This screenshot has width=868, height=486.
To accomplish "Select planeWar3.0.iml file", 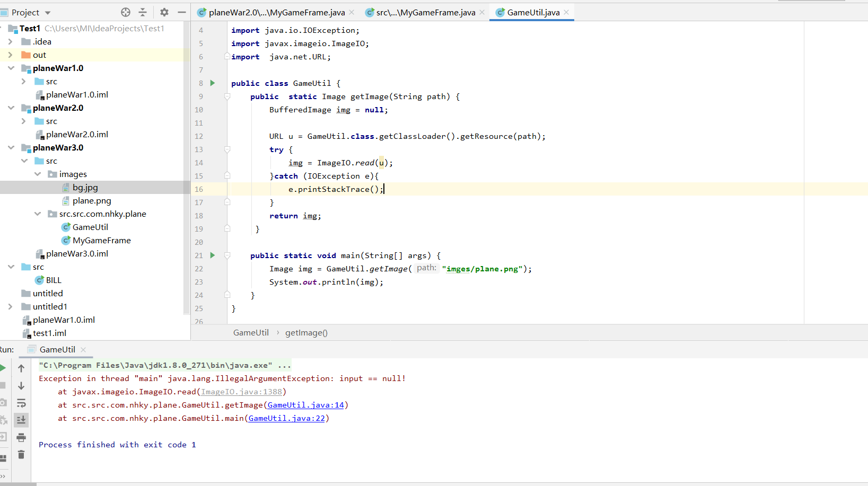I will [77, 254].
